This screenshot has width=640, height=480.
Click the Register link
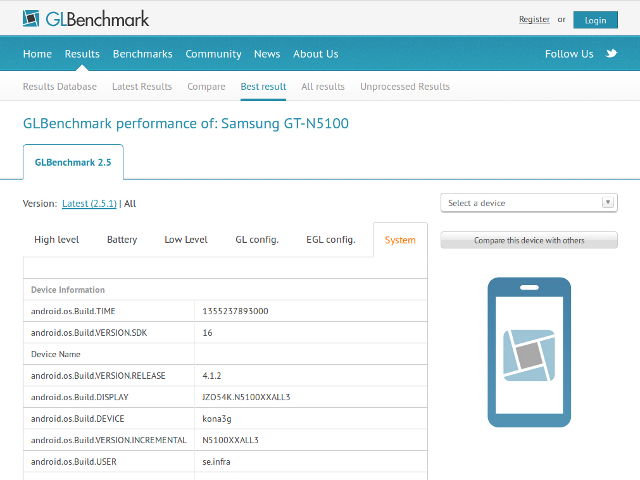534,19
